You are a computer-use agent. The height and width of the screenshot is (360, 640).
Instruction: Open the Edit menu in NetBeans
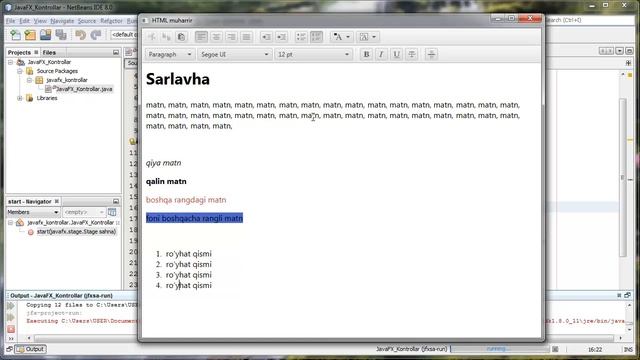tap(24, 21)
